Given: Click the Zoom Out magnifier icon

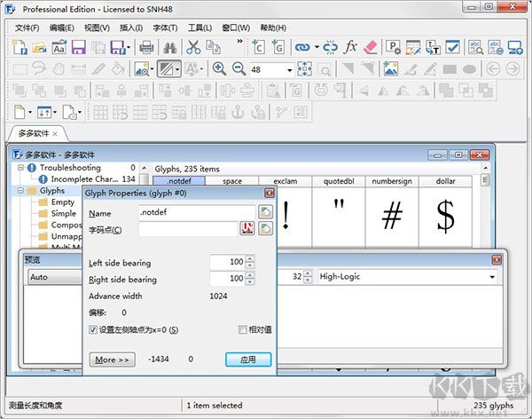Looking at the screenshot, I should [238, 69].
